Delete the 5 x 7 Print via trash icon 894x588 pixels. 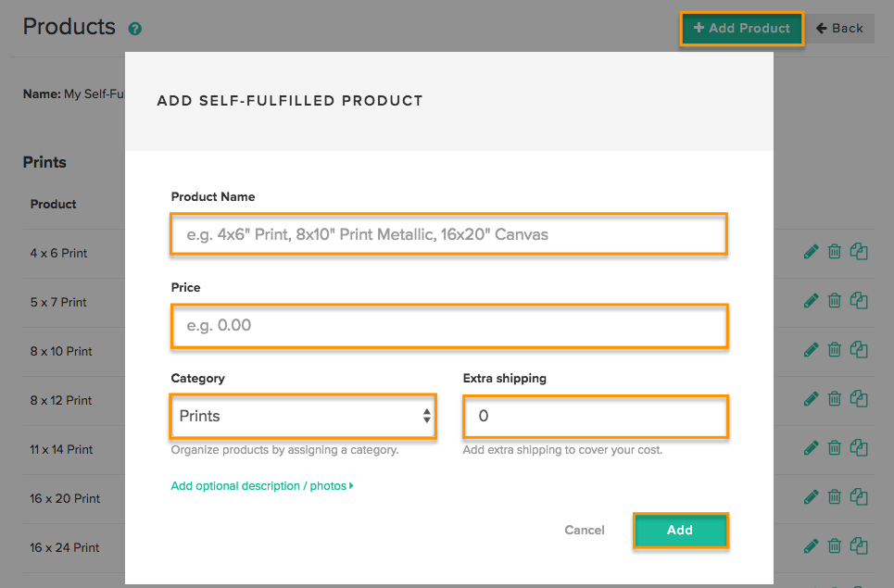(x=834, y=300)
